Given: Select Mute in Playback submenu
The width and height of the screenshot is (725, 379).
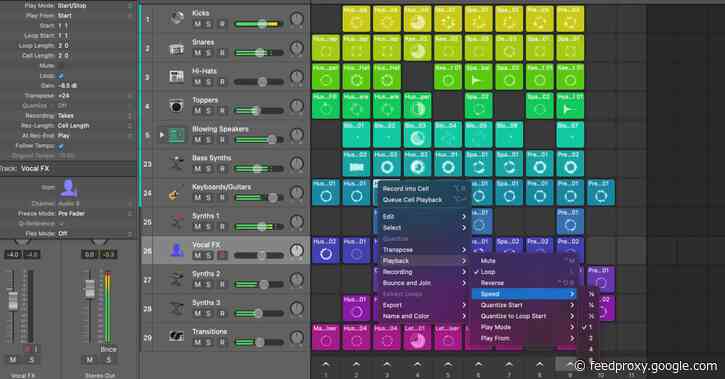Looking at the screenshot, I should 524,261.
